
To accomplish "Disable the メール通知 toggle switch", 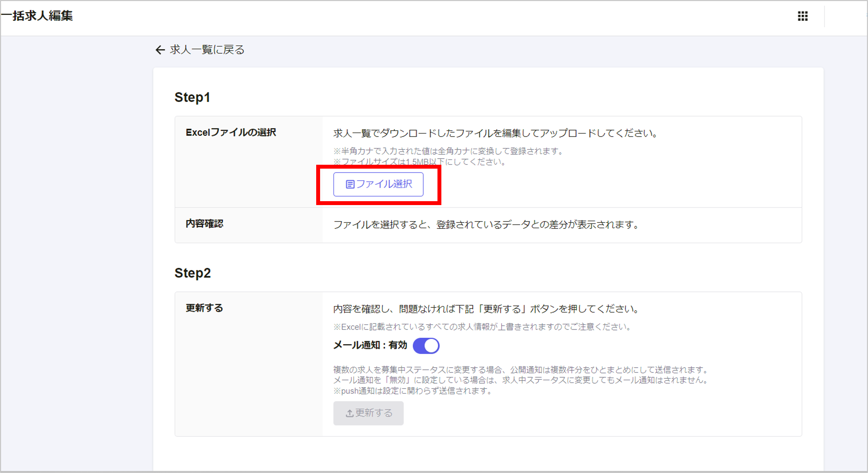I will [426, 346].
